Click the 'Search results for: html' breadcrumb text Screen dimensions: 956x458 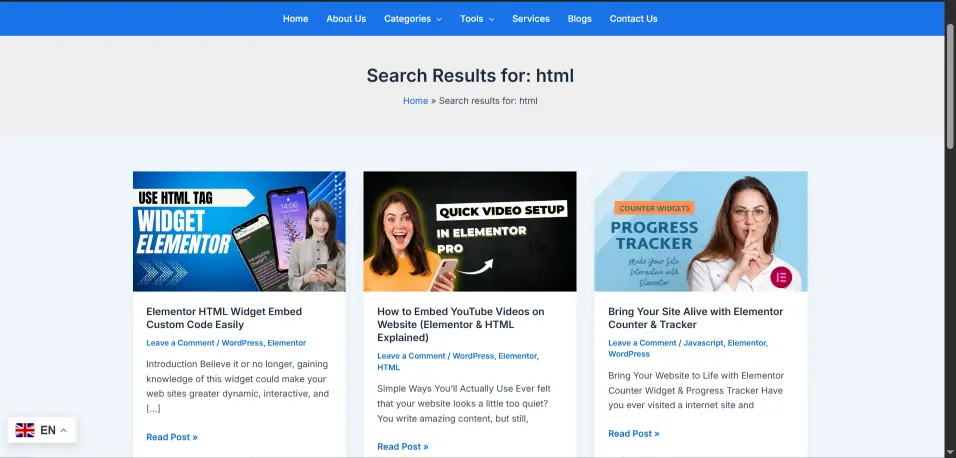(488, 101)
